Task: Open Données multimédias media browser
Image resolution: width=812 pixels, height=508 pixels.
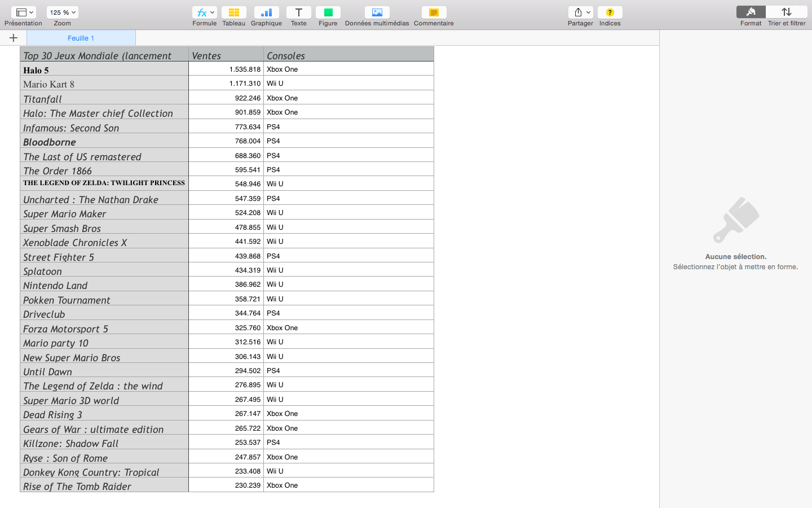Action: (377, 12)
